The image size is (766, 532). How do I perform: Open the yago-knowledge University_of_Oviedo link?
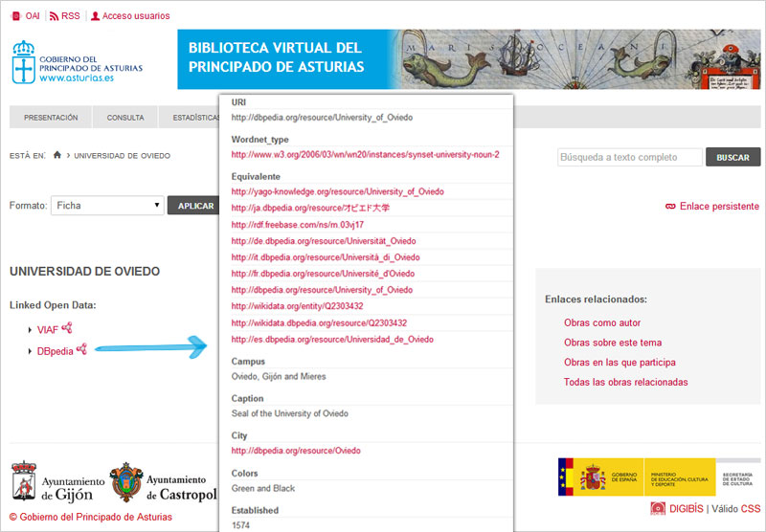338,191
